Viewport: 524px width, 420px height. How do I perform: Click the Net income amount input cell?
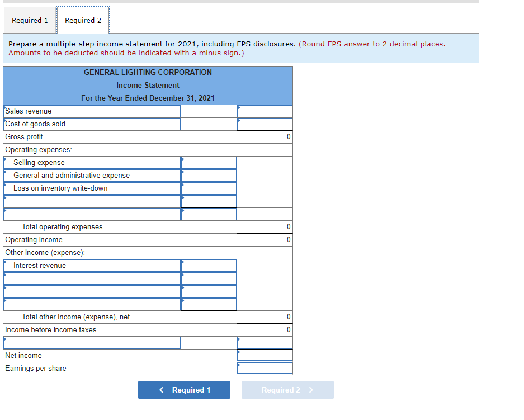[265, 355]
